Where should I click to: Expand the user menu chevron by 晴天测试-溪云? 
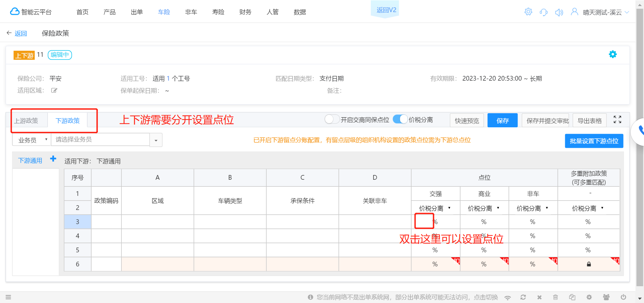[627, 12]
